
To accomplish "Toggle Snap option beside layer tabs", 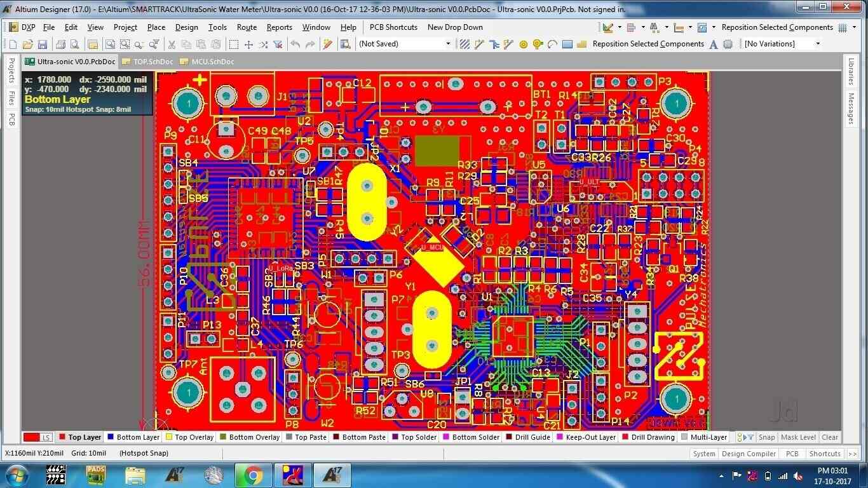I will coord(767,437).
